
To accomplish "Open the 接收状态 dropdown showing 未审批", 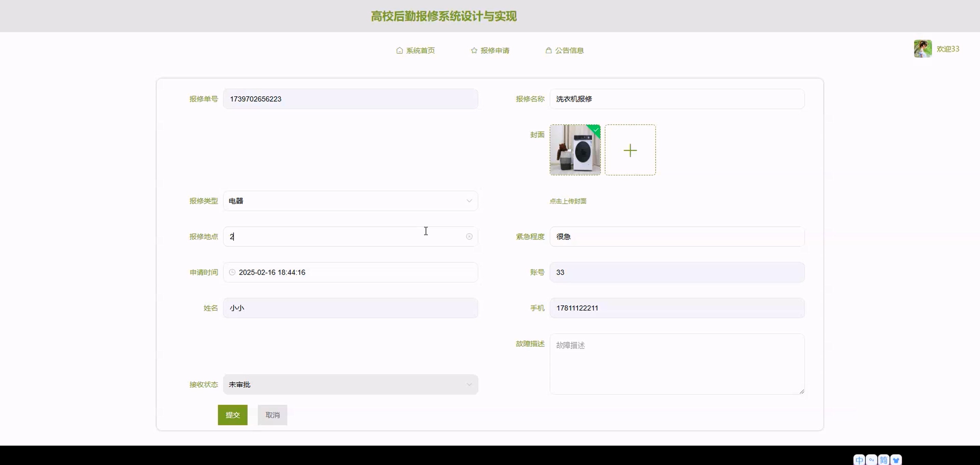I will click(x=350, y=384).
